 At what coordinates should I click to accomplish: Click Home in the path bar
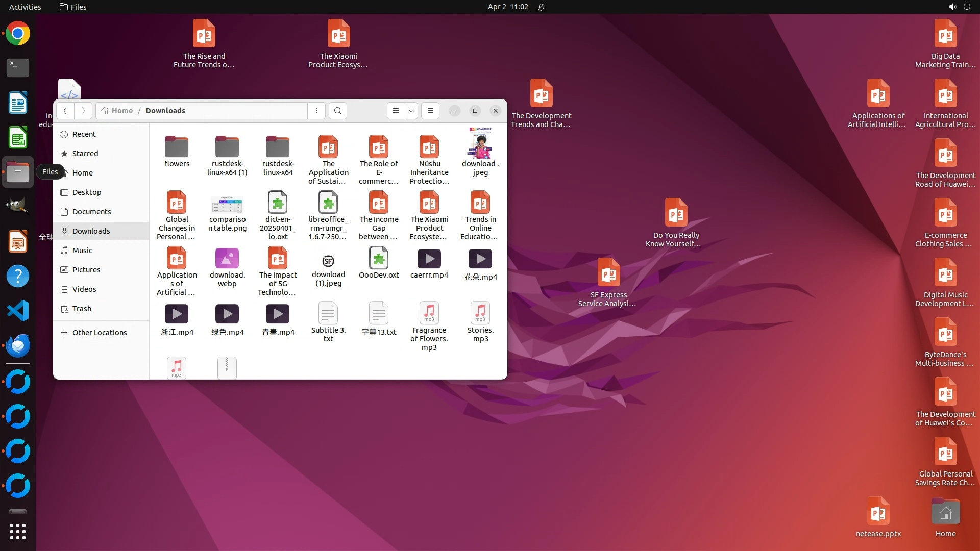click(121, 111)
